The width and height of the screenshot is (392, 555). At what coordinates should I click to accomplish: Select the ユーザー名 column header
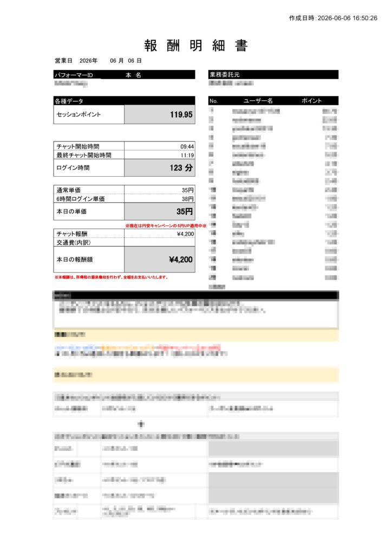258,101
